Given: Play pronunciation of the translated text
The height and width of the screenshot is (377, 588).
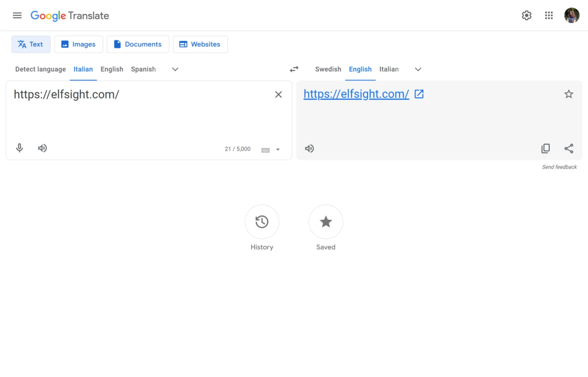Looking at the screenshot, I should click(x=309, y=148).
